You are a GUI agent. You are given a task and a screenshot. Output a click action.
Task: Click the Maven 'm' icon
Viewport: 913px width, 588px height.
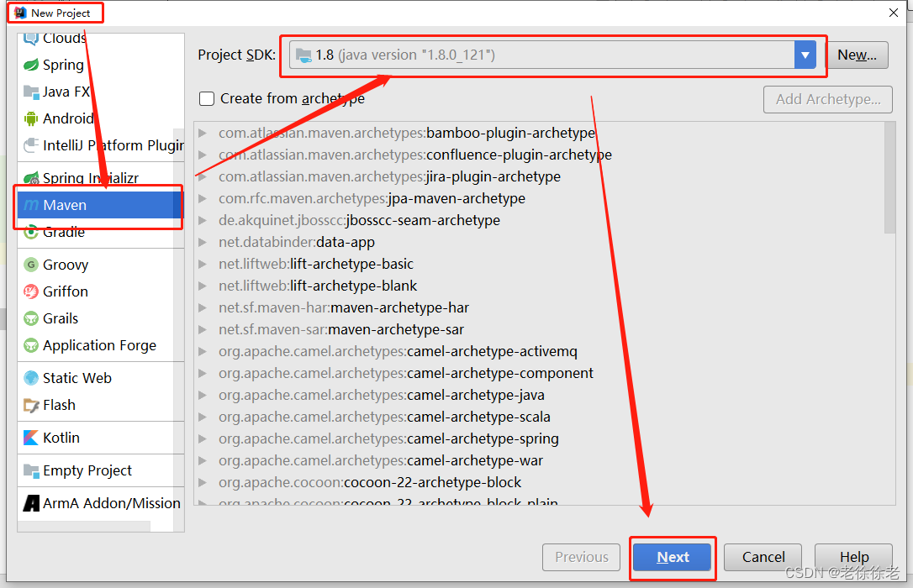tap(31, 205)
